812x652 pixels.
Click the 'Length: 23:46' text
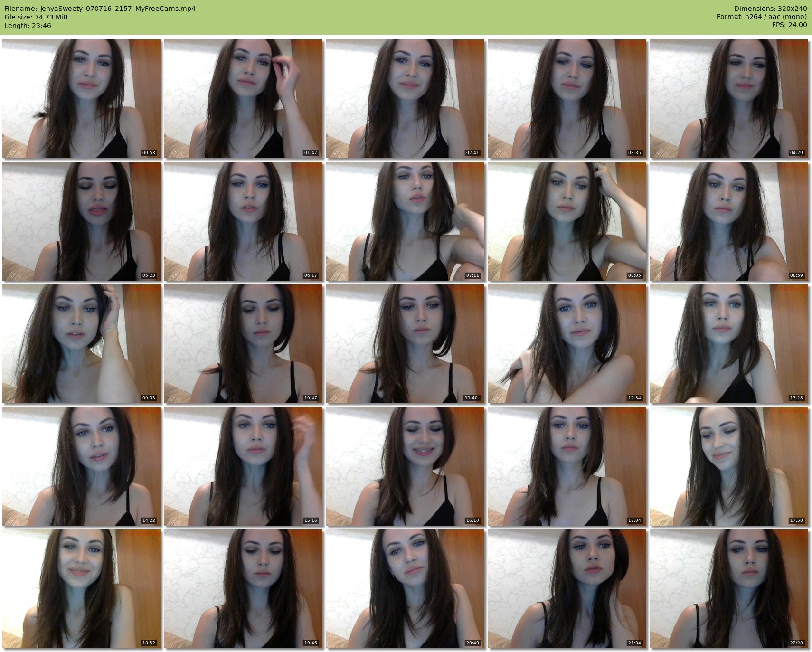point(28,26)
